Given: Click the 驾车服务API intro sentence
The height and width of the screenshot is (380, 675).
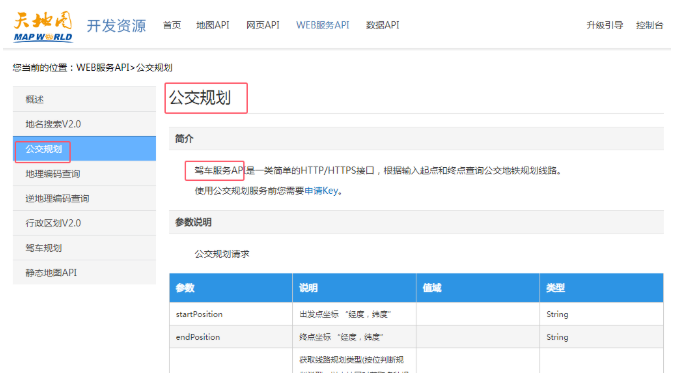Looking at the screenshot, I should coord(378,171).
